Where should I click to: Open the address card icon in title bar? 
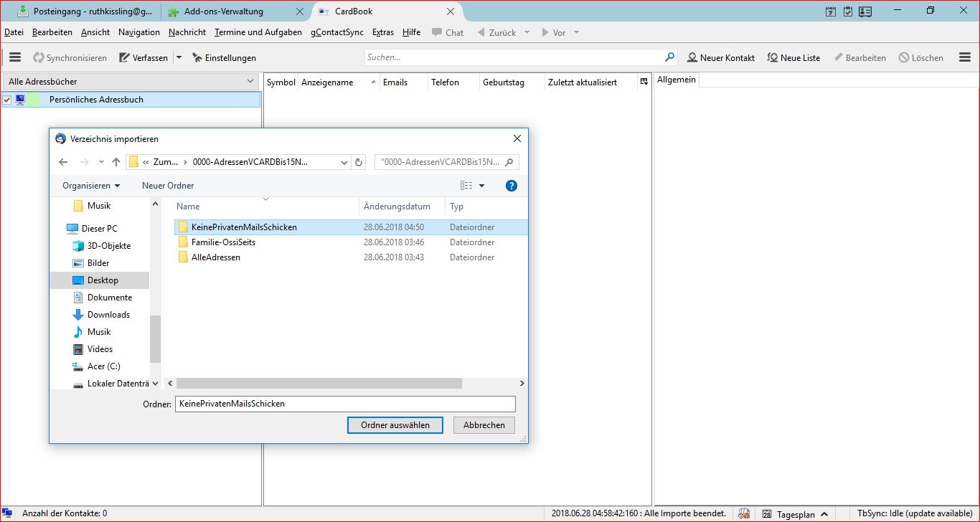pos(865,11)
